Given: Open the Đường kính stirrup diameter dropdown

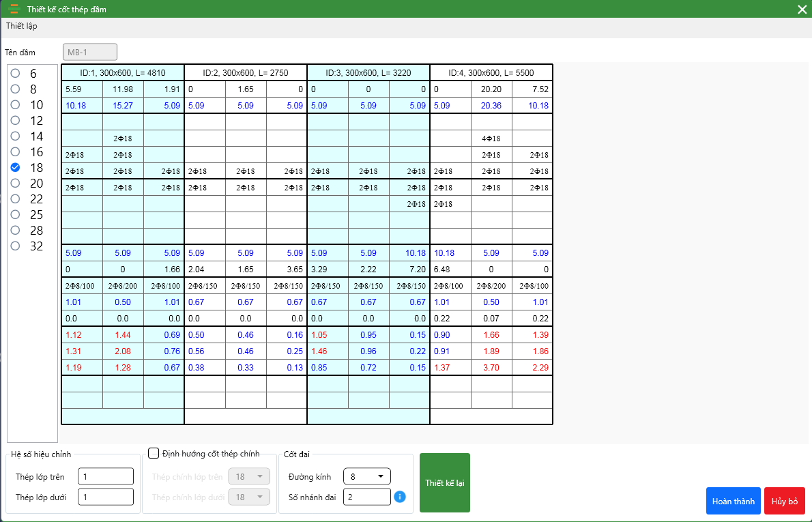Looking at the screenshot, I should click(366, 476).
